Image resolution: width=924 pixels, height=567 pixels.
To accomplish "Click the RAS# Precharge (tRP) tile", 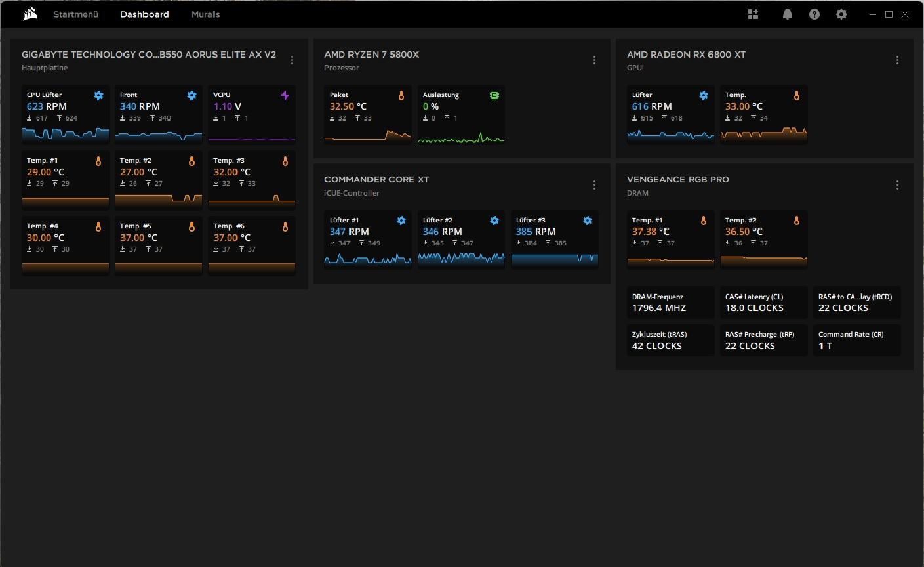I will click(x=763, y=340).
